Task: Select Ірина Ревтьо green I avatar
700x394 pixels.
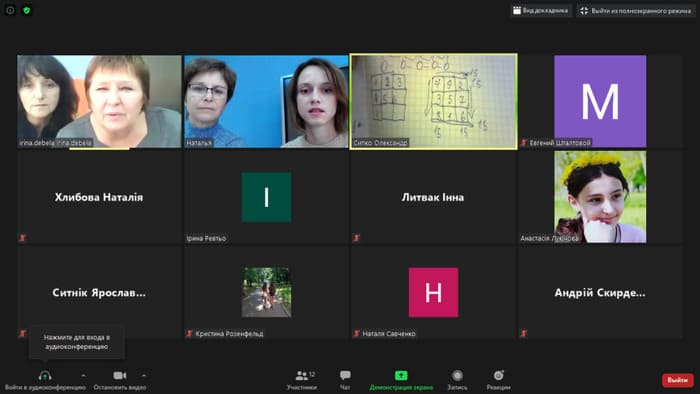Action: click(x=267, y=197)
